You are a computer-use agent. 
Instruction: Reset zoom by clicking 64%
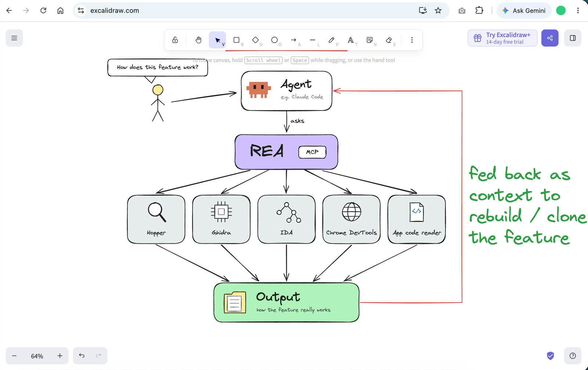click(37, 356)
